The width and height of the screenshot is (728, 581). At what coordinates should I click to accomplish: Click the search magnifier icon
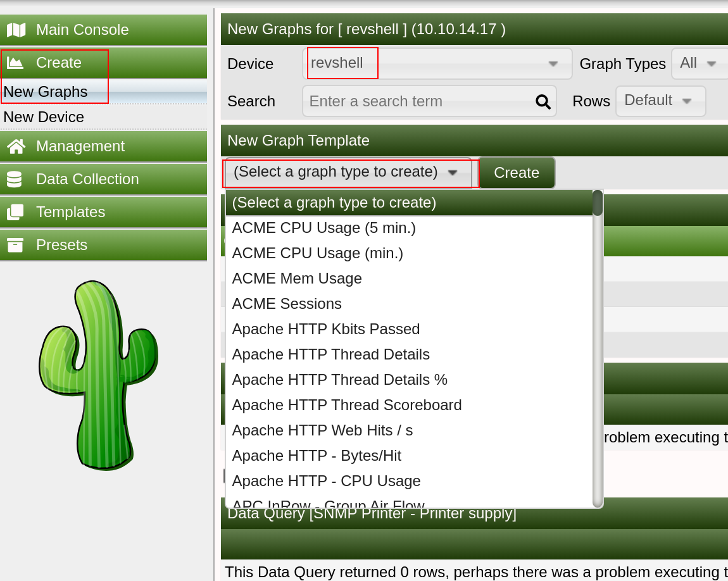[x=543, y=101]
